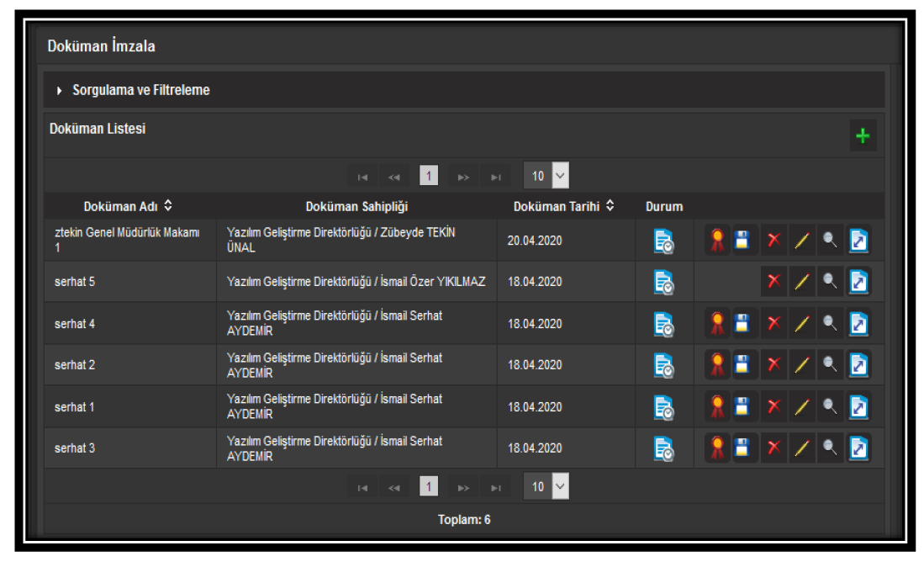Click the green plus add document icon
This screenshot has height=567, width=924.
[862, 136]
